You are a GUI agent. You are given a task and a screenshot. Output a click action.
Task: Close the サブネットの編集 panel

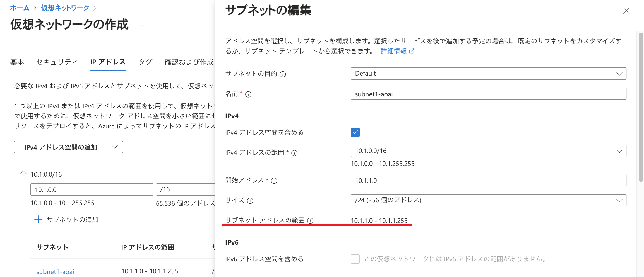pyautogui.click(x=626, y=11)
